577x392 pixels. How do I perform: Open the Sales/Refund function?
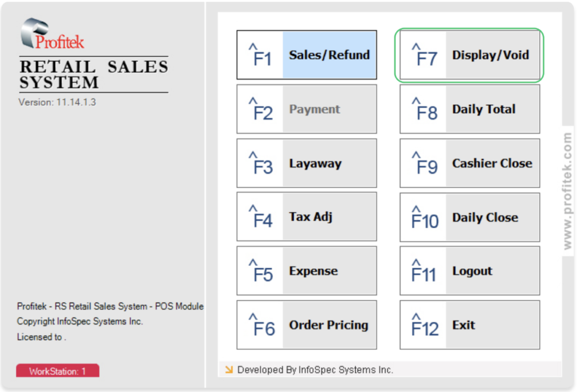coord(307,55)
